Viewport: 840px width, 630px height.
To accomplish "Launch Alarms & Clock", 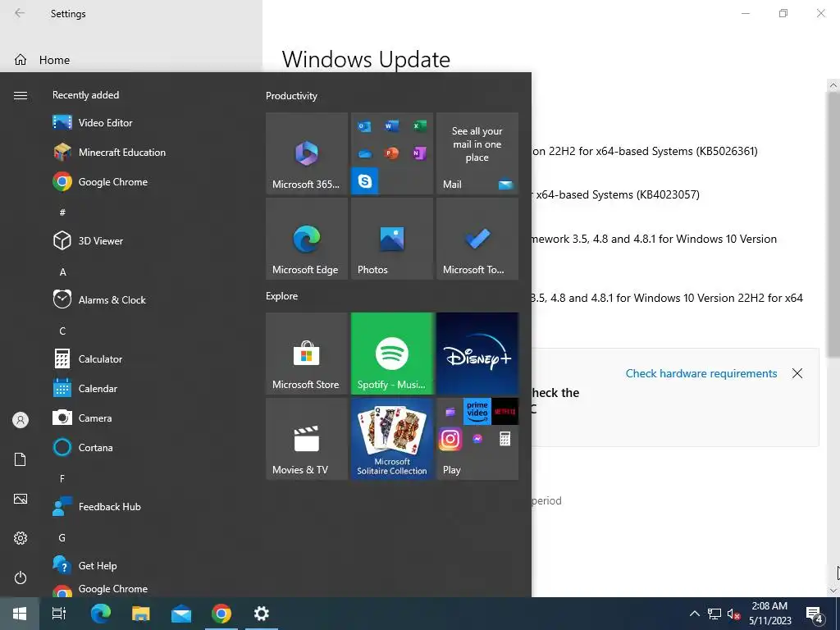I will pyautogui.click(x=99, y=300).
